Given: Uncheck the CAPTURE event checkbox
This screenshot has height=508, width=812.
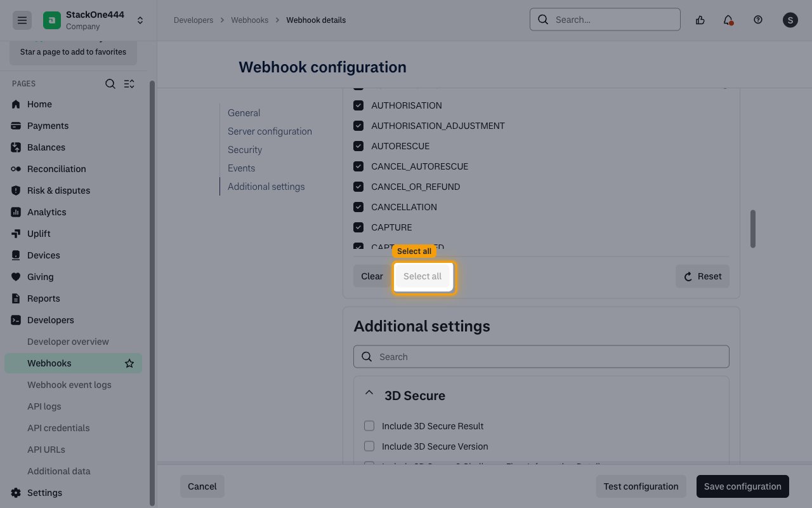Looking at the screenshot, I should 358,227.
